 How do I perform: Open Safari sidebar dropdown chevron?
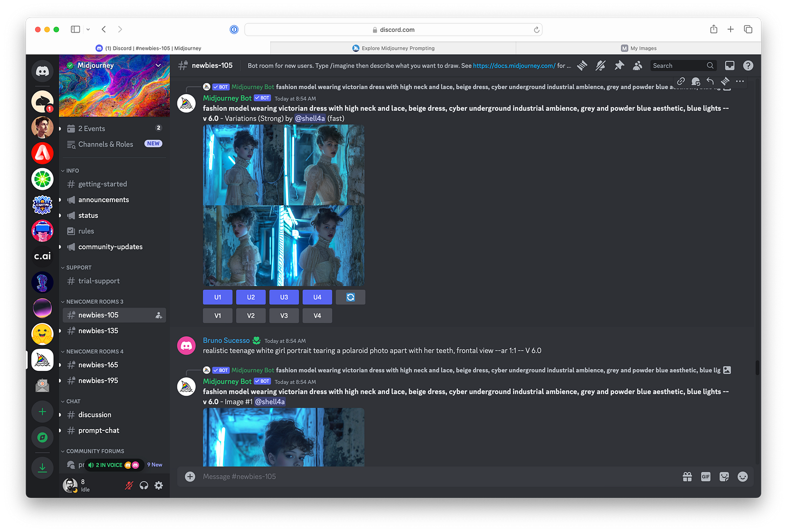88,29
